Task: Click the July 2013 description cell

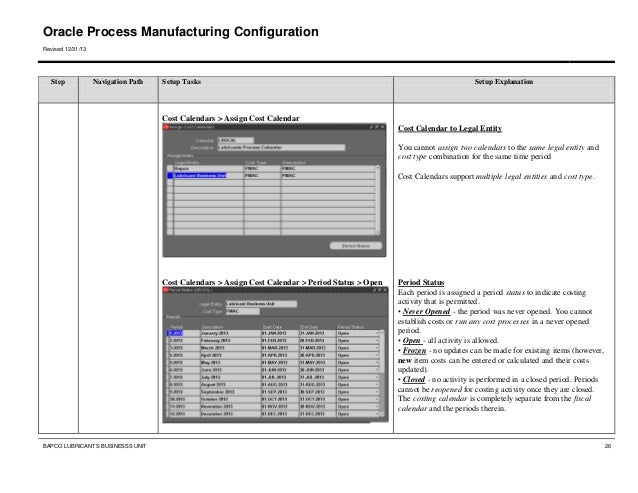Action: tap(230, 377)
